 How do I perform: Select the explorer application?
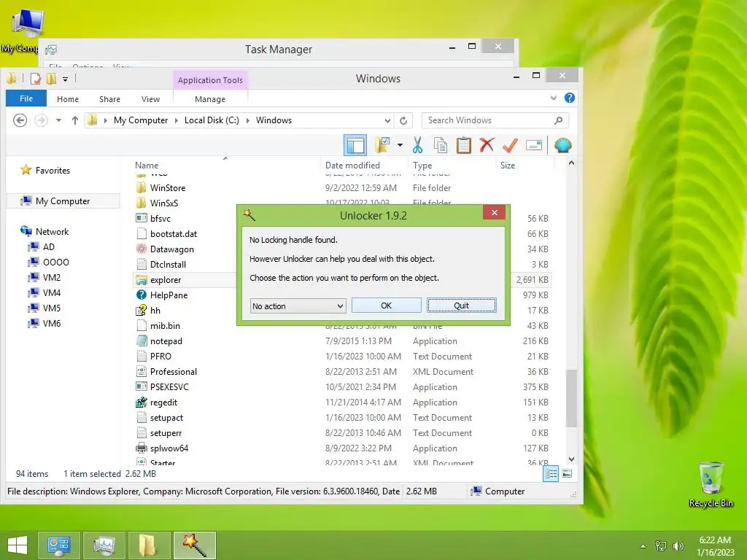click(x=166, y=280)
